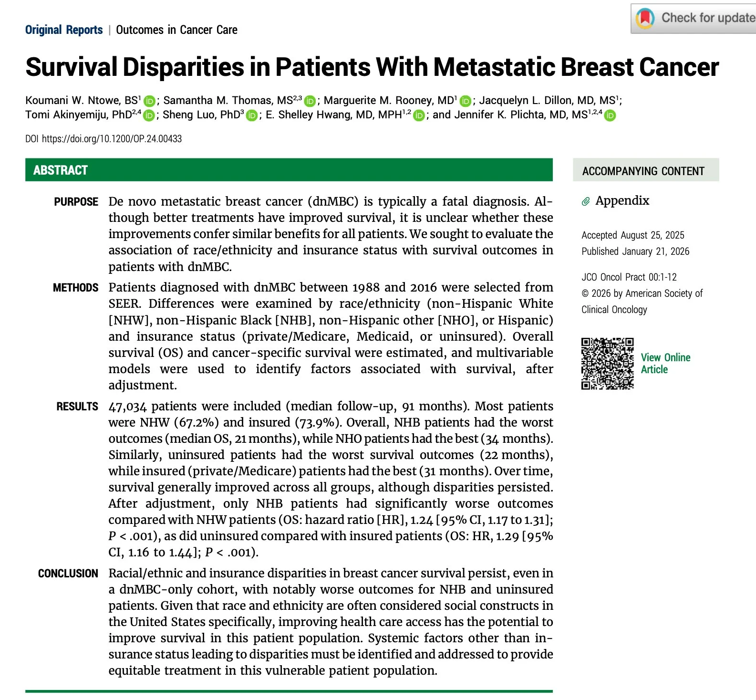Click the green ABSTRACT header bar
Screen dimensions: 756x700
(x=289, y=170)
